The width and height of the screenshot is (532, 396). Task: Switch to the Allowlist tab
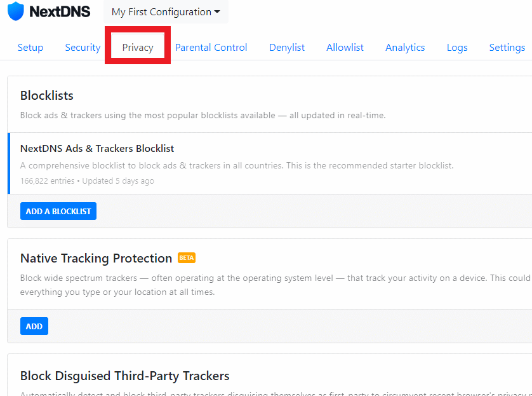345,47
